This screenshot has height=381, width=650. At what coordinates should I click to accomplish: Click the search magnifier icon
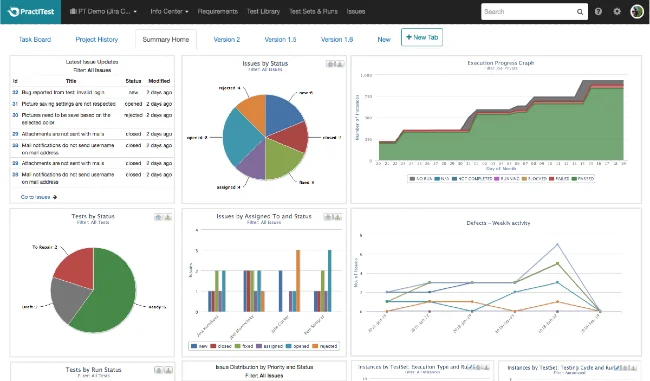[580, 12]
